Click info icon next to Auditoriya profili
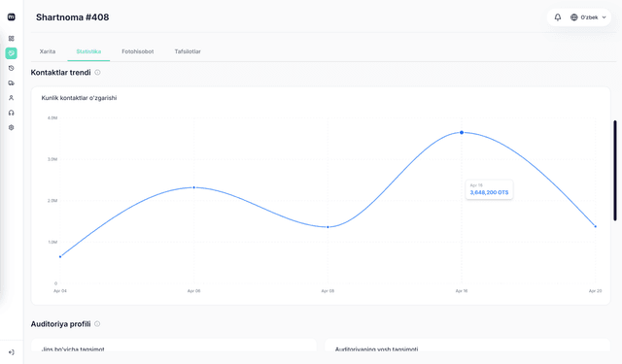Viewport: 622px width, 364px height. (97, 324)
